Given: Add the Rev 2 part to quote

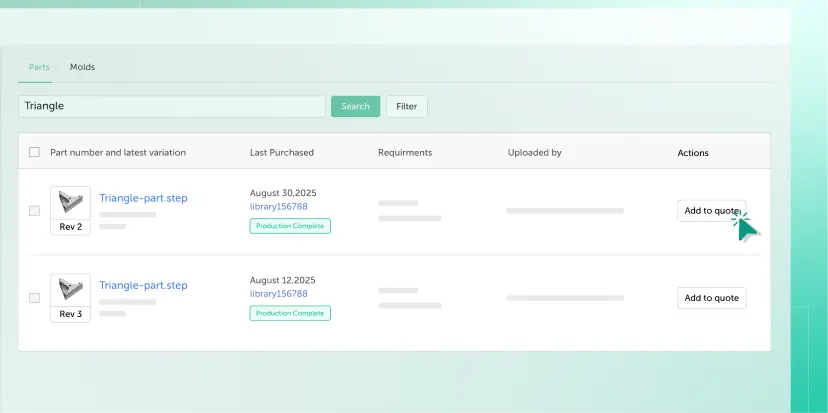Looking at the screenshot, I should click(711, 211).
